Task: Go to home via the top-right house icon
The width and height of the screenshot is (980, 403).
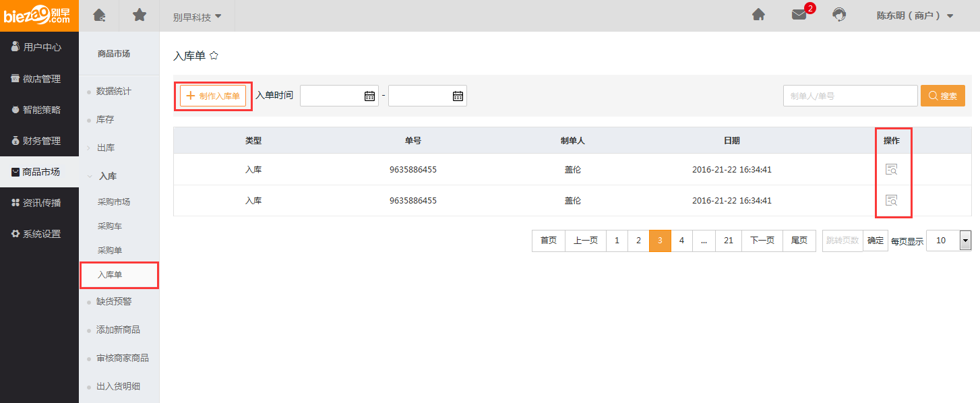Action: (x=758, y=15)
